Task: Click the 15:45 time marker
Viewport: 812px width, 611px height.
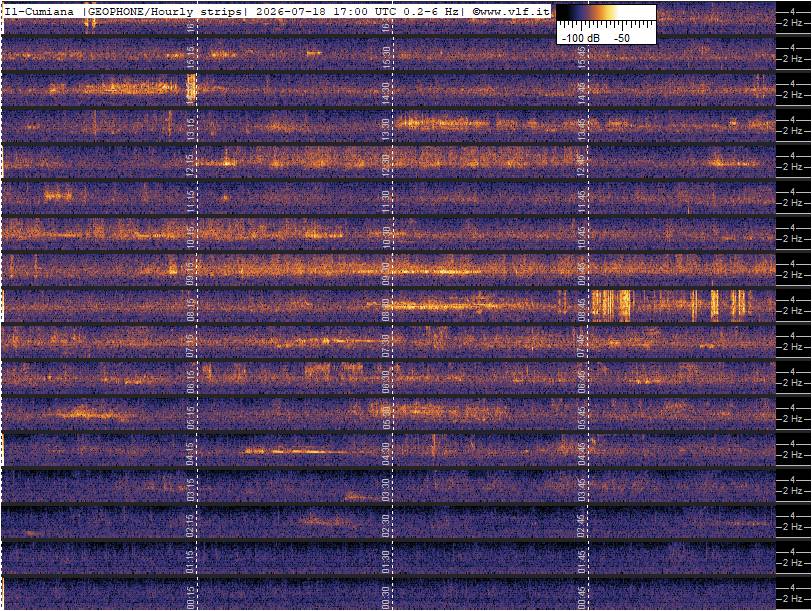Action: [x=582, y=58]
